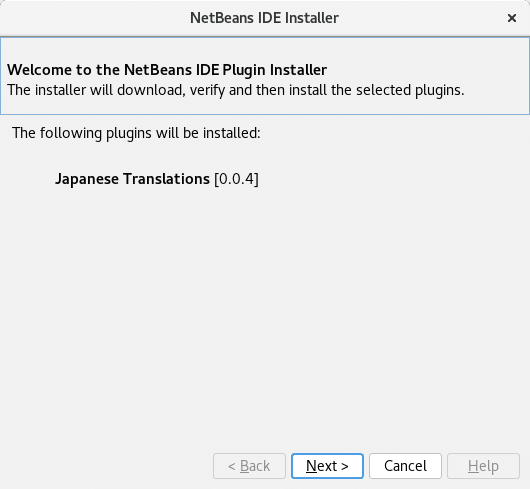
Task: Click the installer will download description line
Action: click(x=236, y=90)
